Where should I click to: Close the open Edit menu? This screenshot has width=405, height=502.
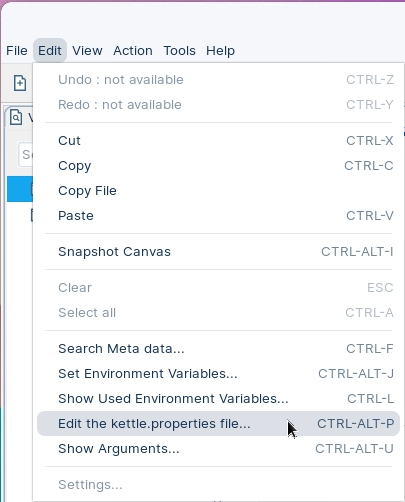(50, 51)
